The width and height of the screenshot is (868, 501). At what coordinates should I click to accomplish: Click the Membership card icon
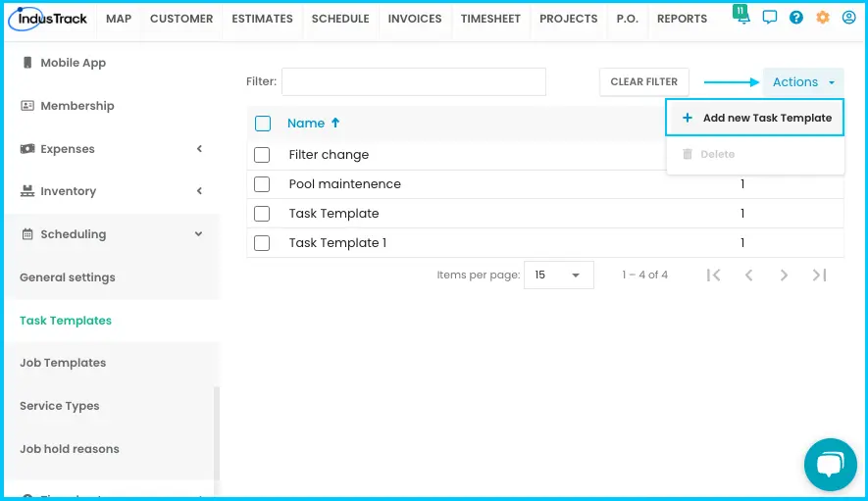pyautogui.click(x=27, y=106)
